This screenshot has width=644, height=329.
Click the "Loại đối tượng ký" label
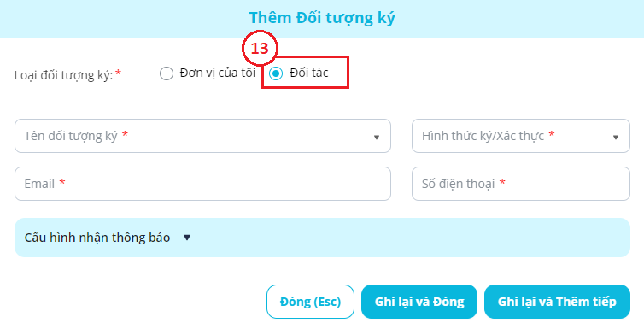point(64,75)
